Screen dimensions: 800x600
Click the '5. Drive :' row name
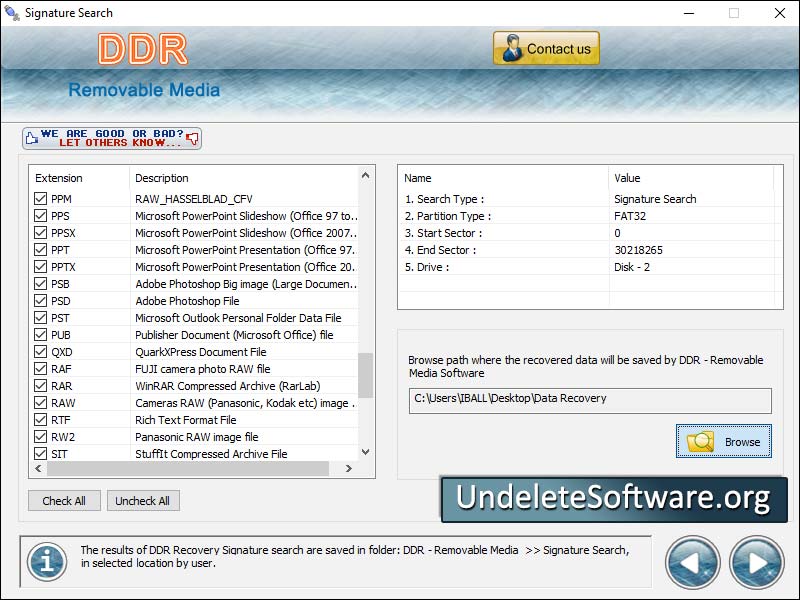tap(427, 267)
